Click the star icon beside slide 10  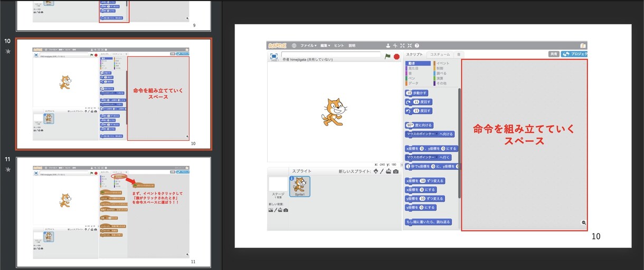pos(8,51)
